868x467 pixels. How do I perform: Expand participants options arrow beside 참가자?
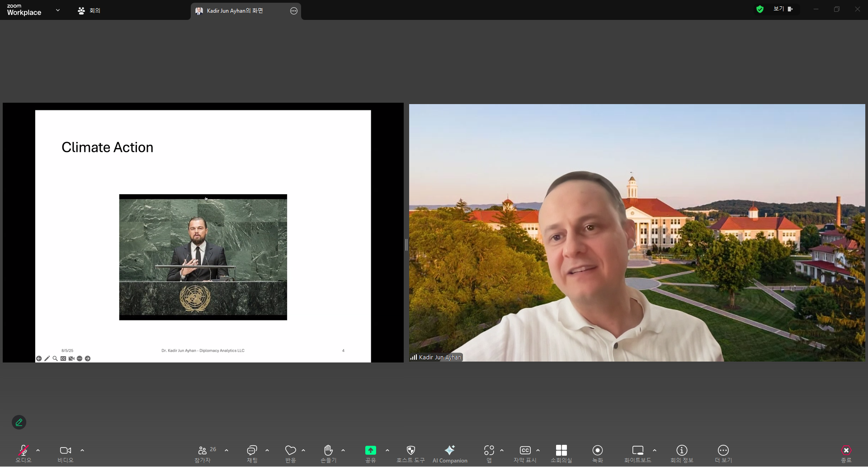(226, 450)
